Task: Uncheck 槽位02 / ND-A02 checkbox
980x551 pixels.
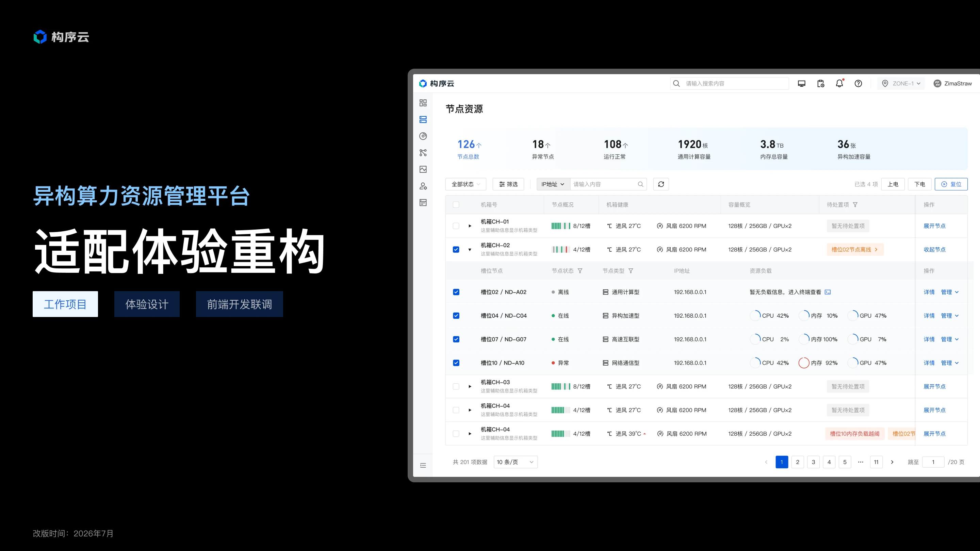Action: click(x=456, y=292)
